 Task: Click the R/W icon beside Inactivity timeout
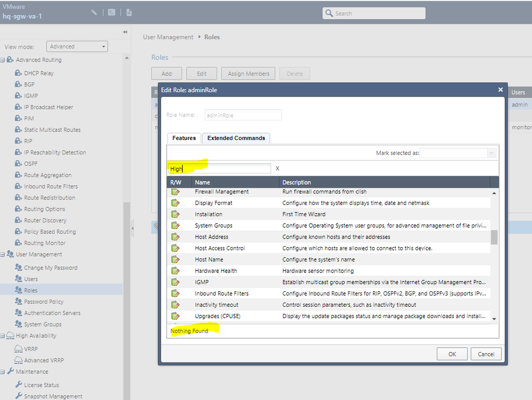tap(175, 305)
